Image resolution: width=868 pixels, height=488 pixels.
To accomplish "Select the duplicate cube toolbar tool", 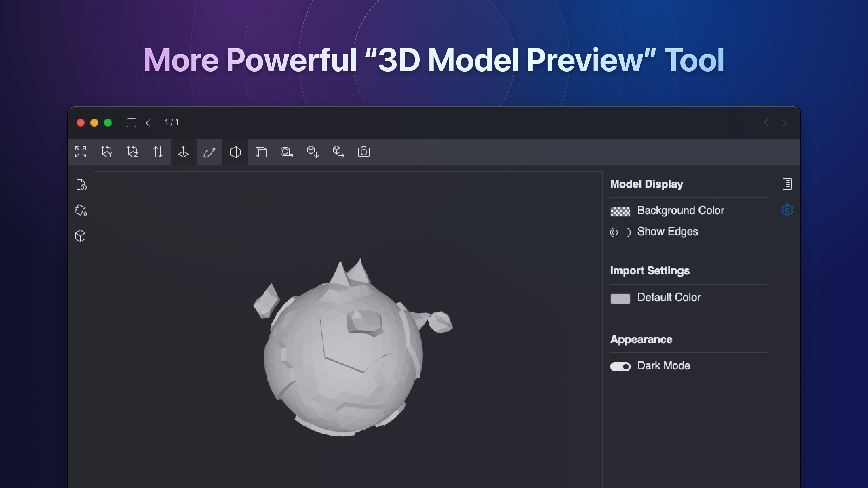I will coord(261,152).
